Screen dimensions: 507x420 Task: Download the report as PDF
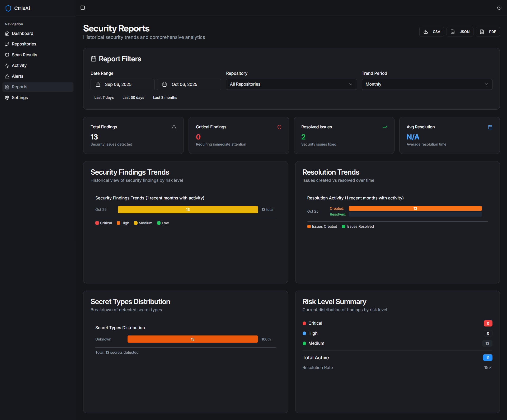[488, 32]
